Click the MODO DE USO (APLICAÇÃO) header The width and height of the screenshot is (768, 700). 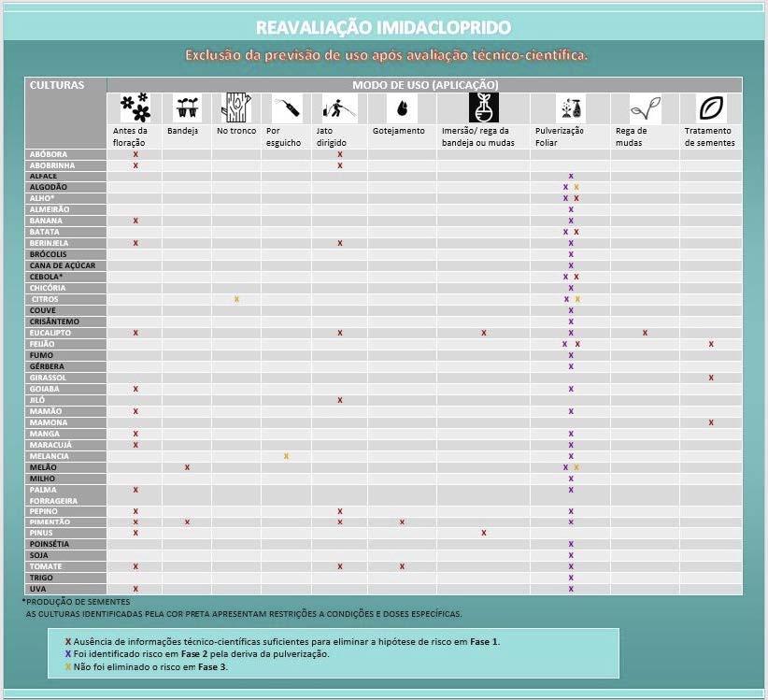pyautogui.click(x=424, y=85)
